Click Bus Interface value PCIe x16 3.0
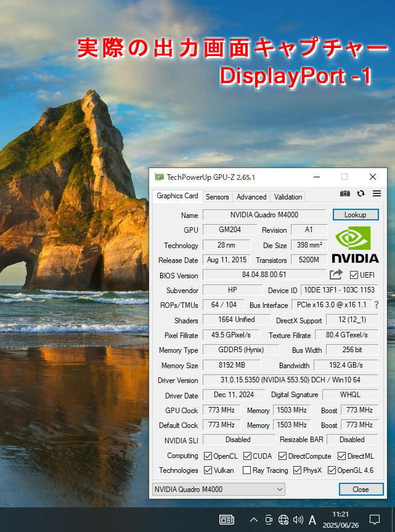This screenshot has width=395, height=532. (332, 305)
